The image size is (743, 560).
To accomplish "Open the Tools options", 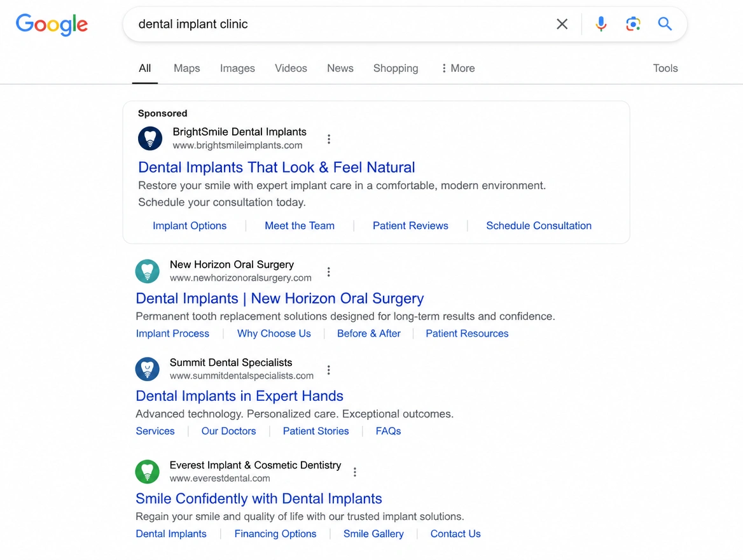I will tap(665, 68).
